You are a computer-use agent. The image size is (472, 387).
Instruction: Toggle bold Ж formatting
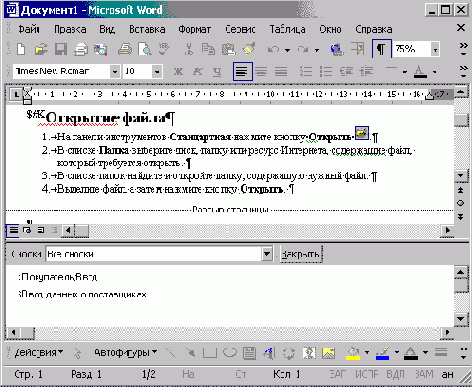click(178, 71)
